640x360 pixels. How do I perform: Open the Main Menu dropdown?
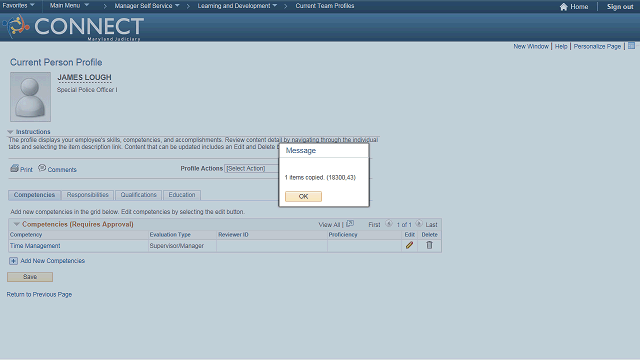(x=69, y=5)
